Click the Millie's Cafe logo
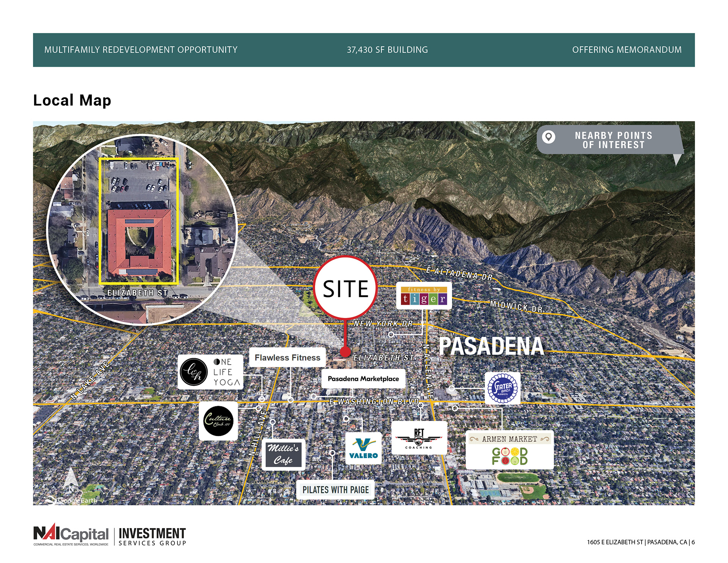 point(283,454)
